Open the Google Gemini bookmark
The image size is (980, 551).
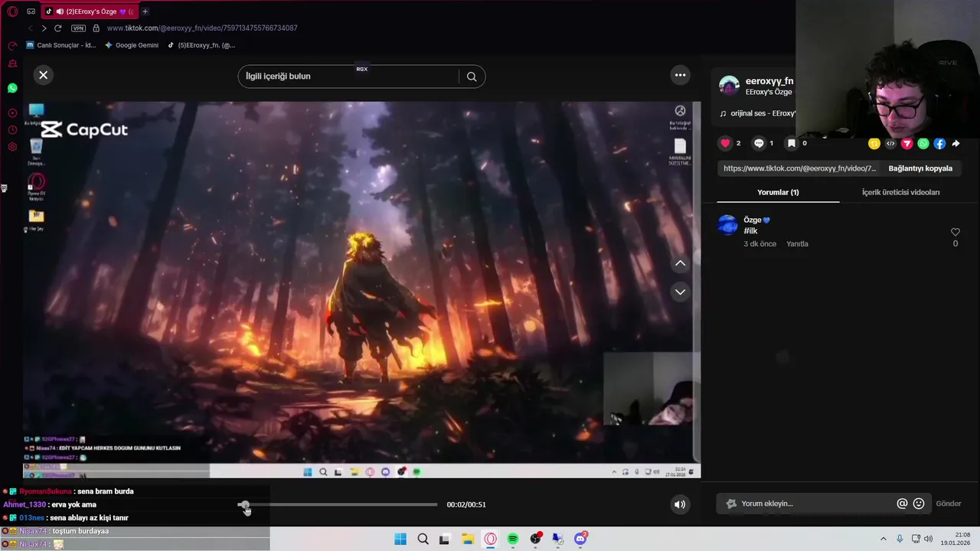[x=132, y=45]
